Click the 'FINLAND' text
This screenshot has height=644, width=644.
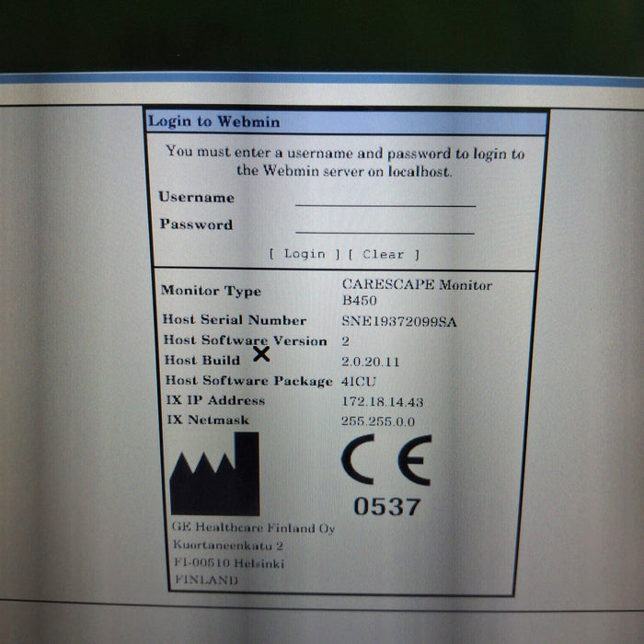coord(206,580)
